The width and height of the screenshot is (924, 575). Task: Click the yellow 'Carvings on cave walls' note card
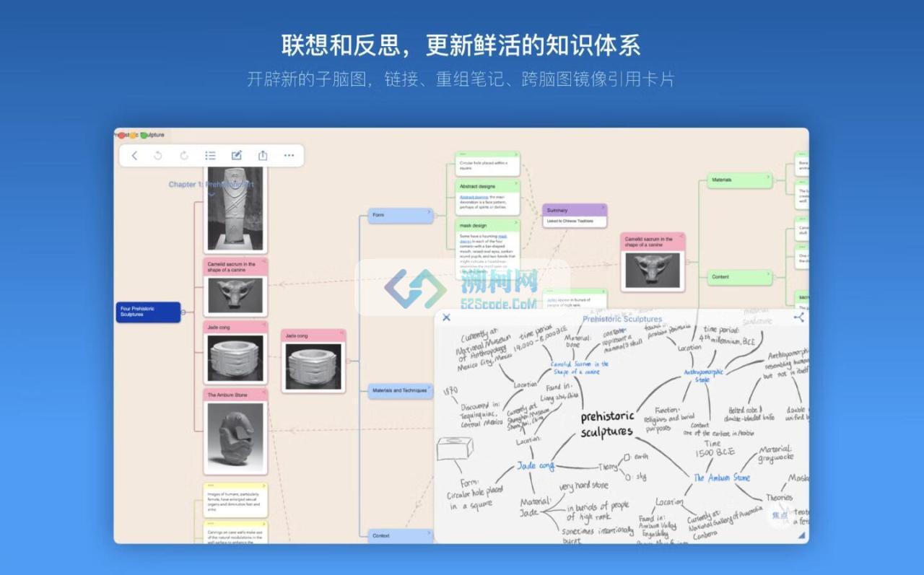235,532
